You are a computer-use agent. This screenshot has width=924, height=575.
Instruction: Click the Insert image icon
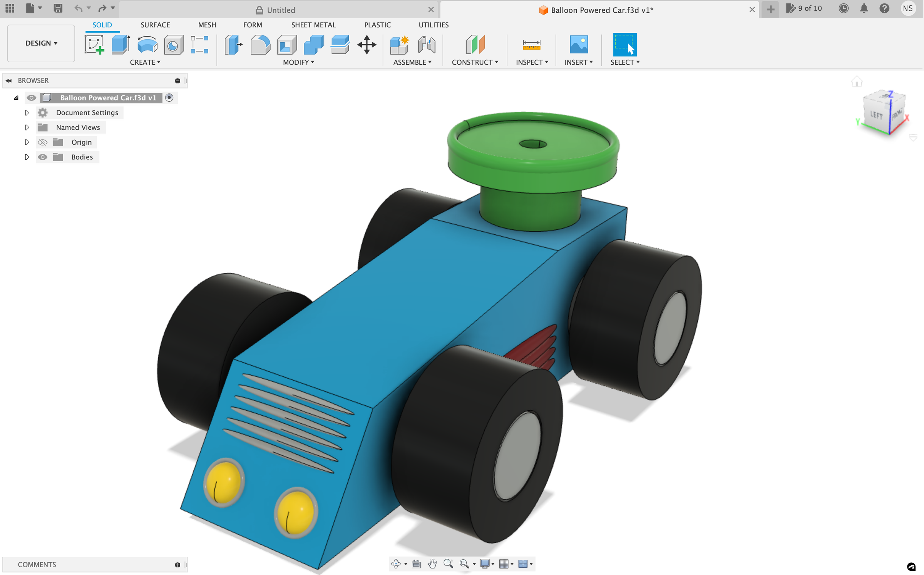(x=579, y=44)
